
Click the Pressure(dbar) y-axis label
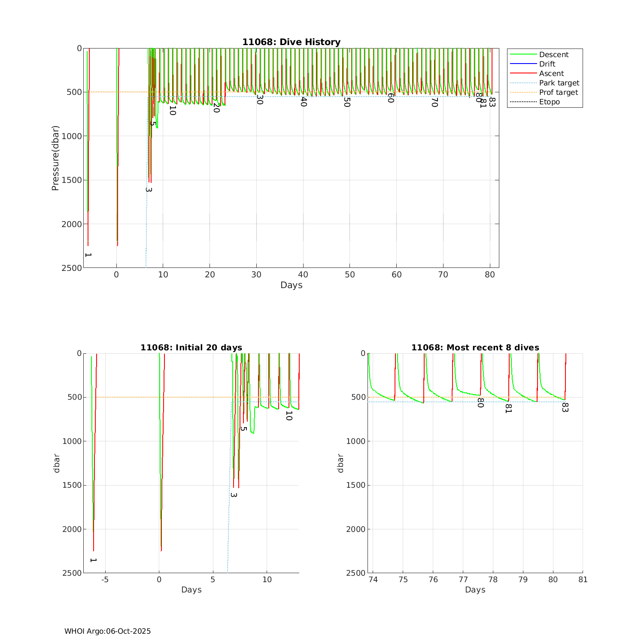pos(55,158)
